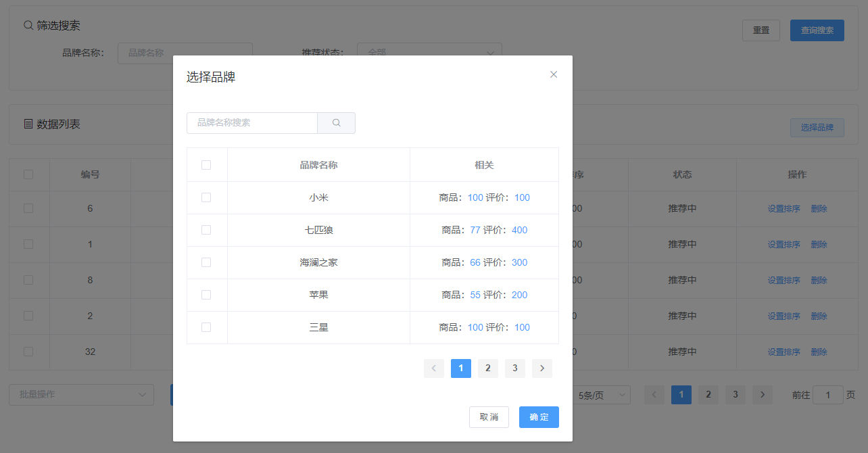
Task: Check the select-all checkbox in dialog header
Action: 206,165
